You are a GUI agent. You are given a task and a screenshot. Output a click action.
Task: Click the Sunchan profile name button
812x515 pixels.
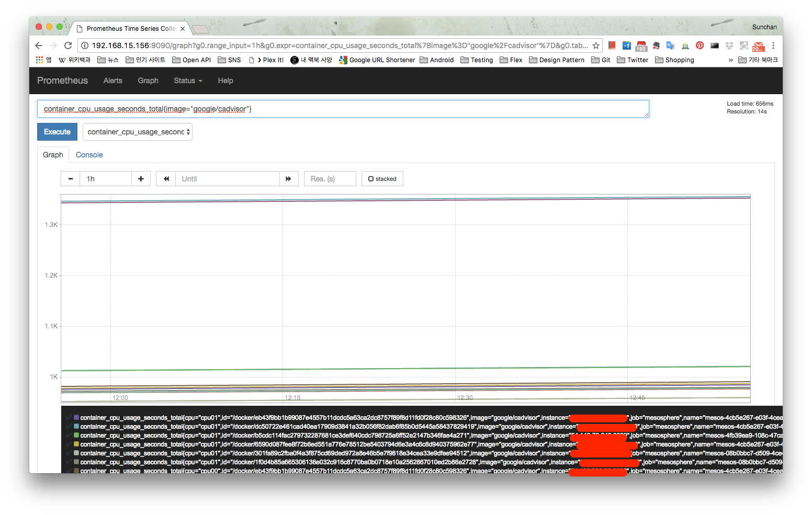764,27
